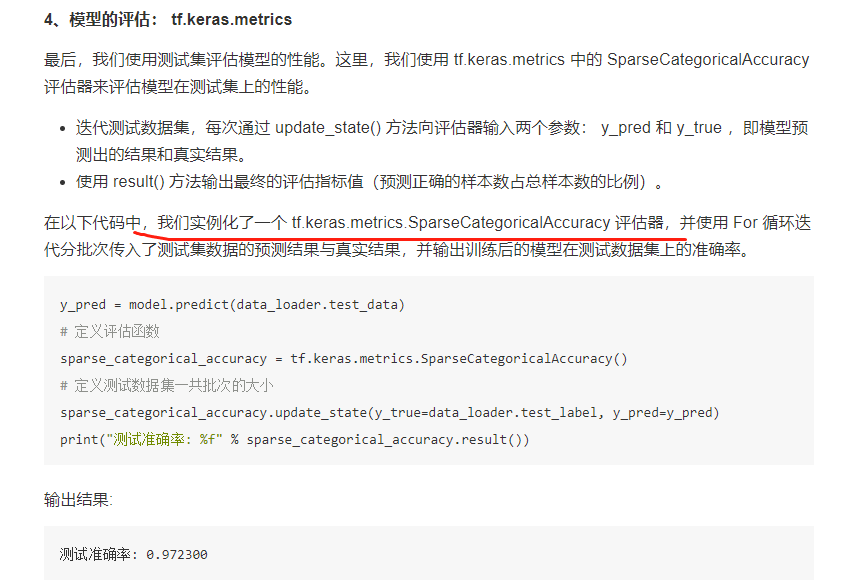
Task: Click the comment line '# 定义评估函数'
Action: point(110,331)
